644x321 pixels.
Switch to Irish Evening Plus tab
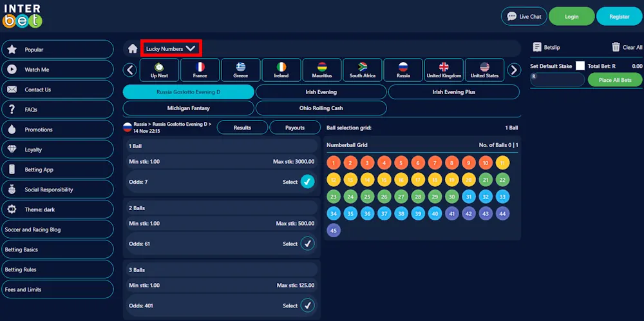click(454, 92)
